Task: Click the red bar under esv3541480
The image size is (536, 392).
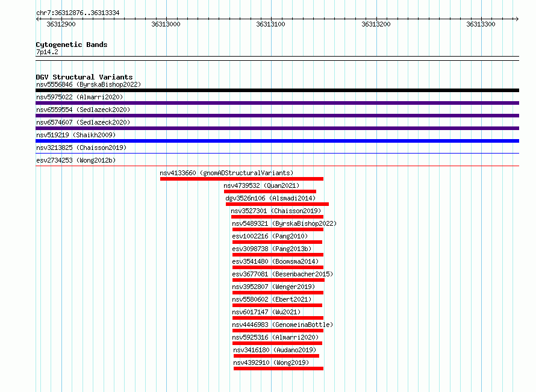Action: [278, 267]
